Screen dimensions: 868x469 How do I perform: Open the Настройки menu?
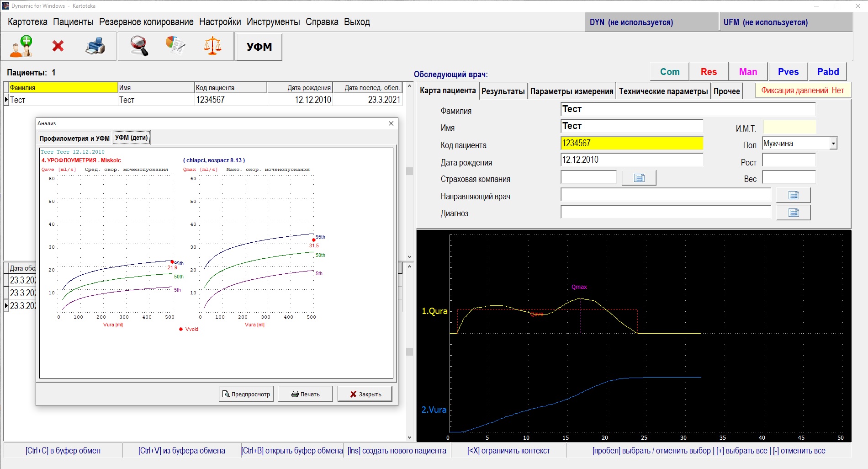[220, 22]
